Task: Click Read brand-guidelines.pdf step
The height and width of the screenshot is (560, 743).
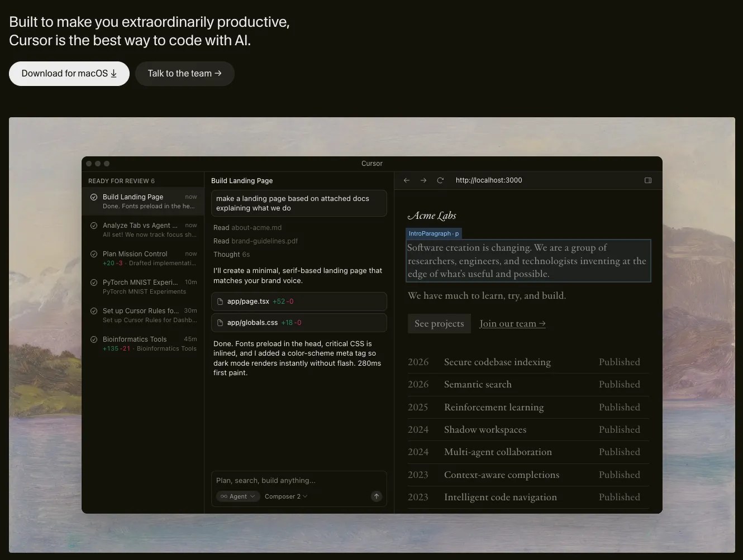Action: (x=255, y=241)
